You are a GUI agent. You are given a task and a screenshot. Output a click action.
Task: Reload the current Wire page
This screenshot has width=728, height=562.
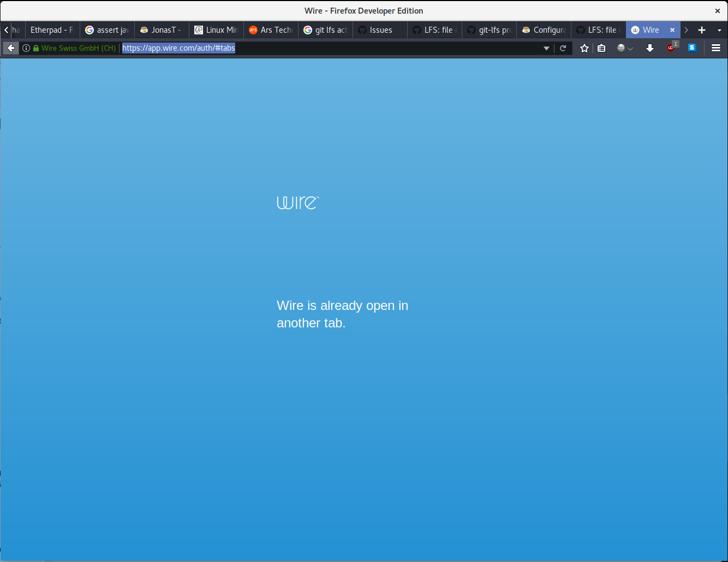pyautogui.click(x=563, y=48)
